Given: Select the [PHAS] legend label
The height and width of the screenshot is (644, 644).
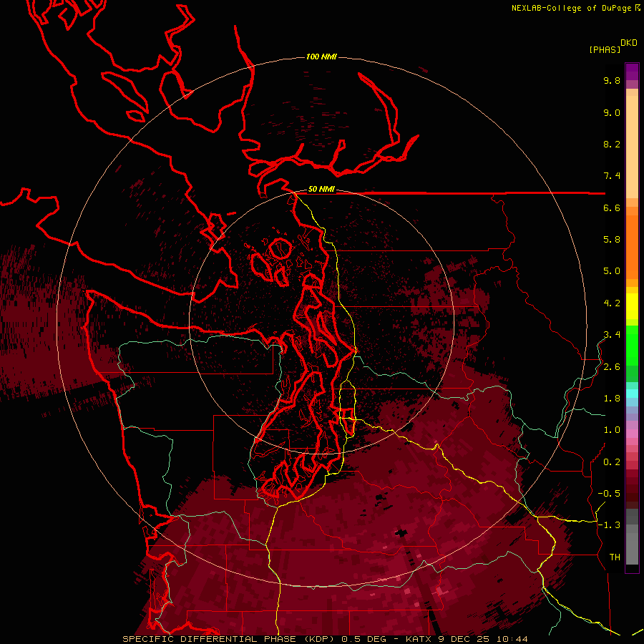Looking at the screenshot, I should (605, 49).
